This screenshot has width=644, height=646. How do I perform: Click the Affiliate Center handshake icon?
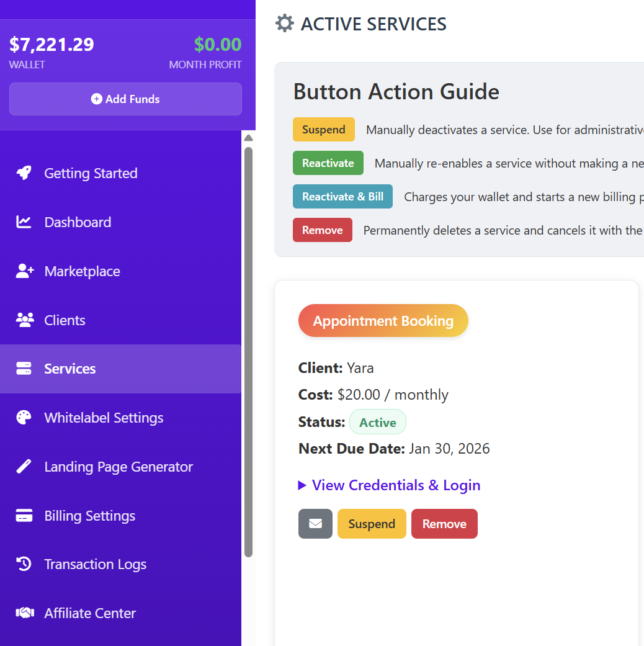tap(24, 613)
